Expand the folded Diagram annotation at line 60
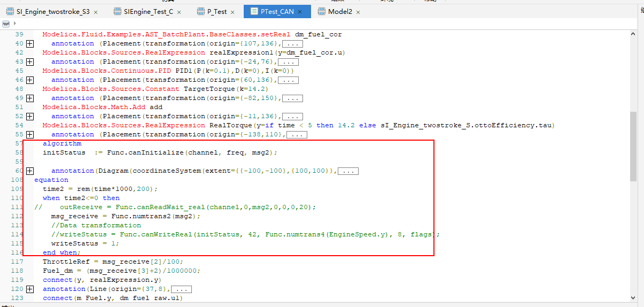Viewport: 644px width, 307px height. tap(30, 171)
